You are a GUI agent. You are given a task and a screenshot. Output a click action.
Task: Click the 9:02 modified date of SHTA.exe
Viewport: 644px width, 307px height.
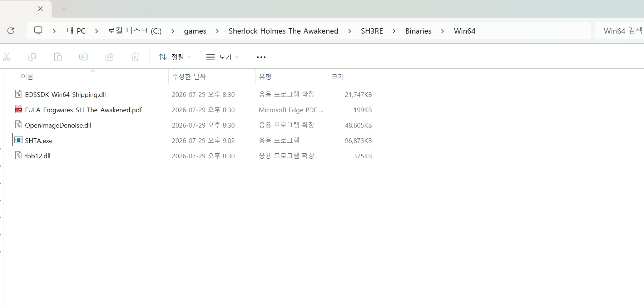tap(203, 140)
